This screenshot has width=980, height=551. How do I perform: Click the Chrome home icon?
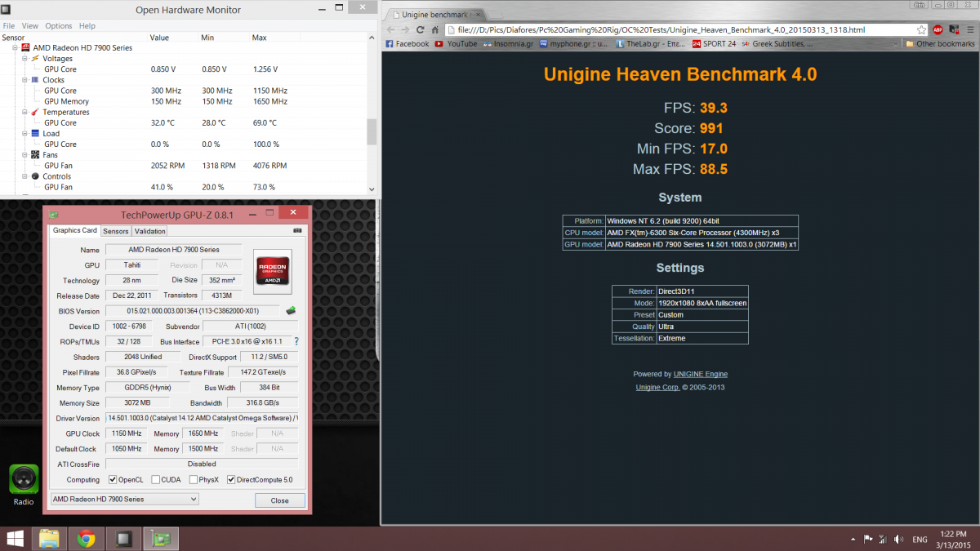coord(436,30)
